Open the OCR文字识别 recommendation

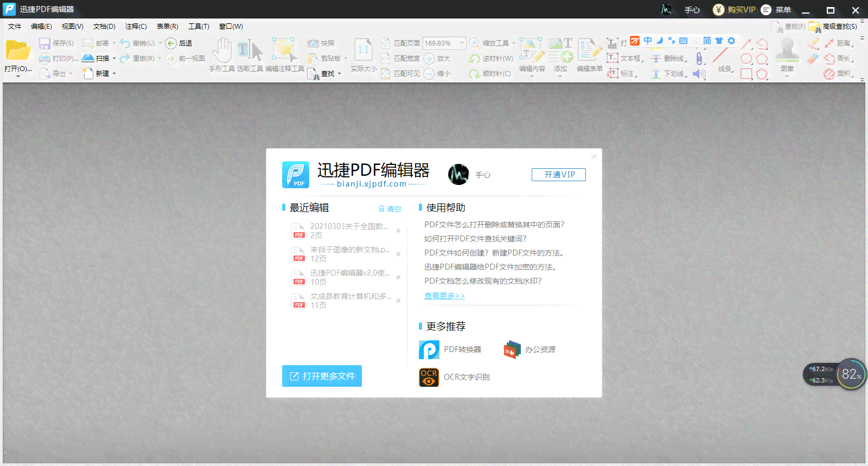[454, 377]
